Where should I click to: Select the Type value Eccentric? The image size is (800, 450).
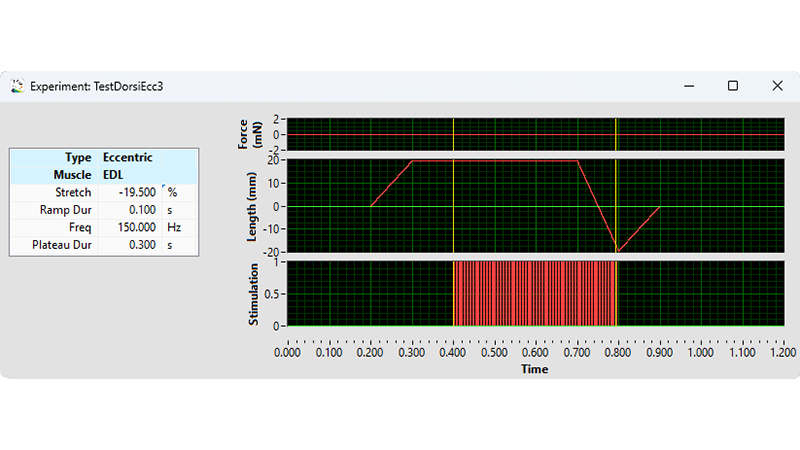(128, 157)
